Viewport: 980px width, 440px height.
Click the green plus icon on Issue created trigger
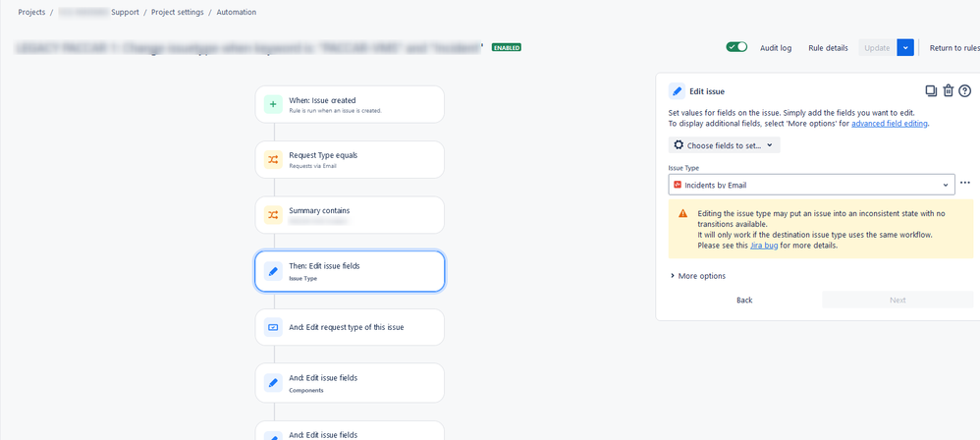(273, 104)
